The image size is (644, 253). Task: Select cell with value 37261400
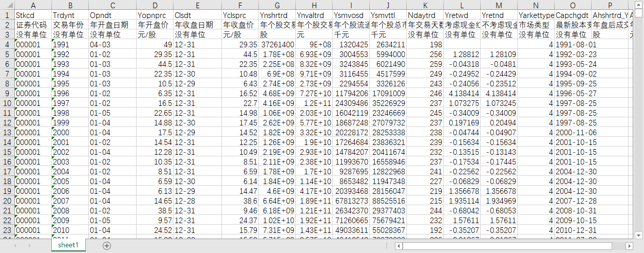(x=277, y=44)
